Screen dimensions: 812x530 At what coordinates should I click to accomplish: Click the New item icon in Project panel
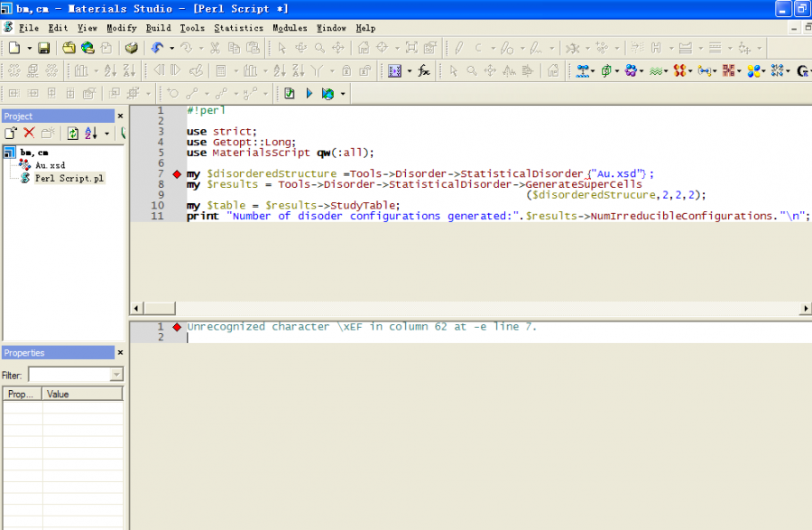[10, 133]
